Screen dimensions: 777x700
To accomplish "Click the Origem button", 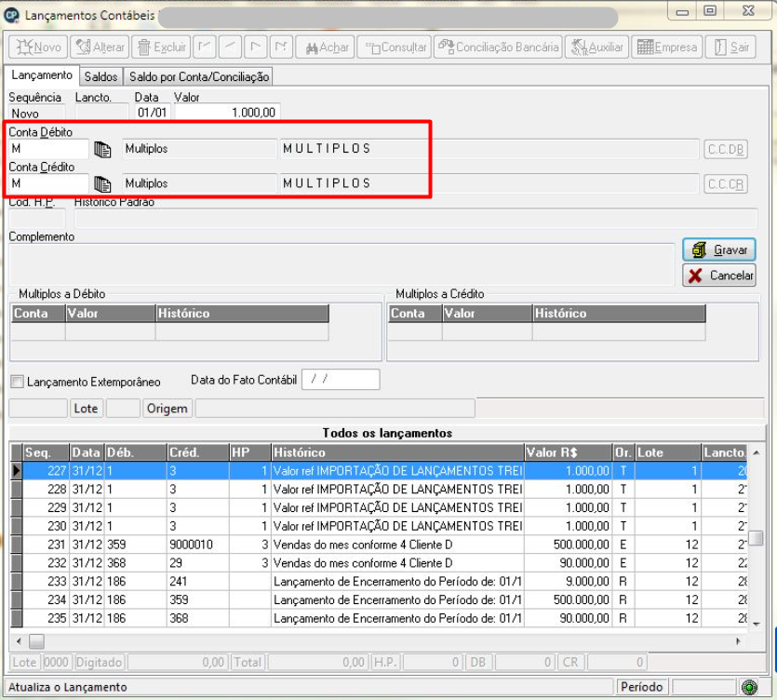I will (167, 409).
